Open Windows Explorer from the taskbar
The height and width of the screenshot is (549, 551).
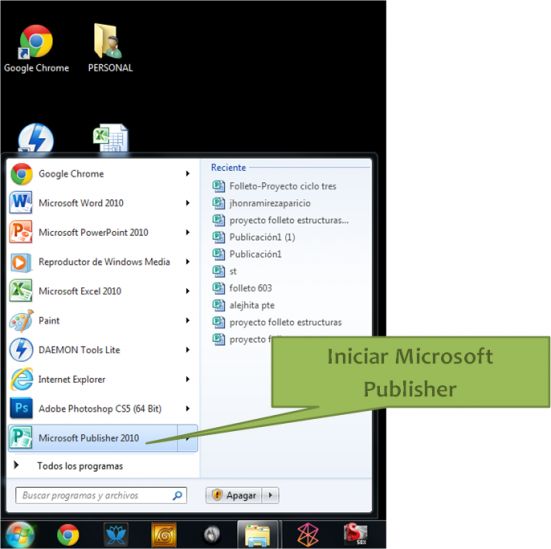click(258, 535)
